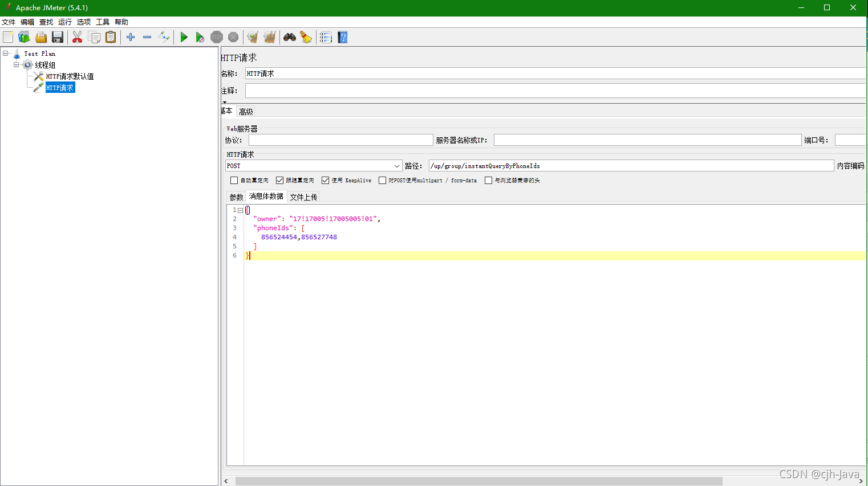Click the minus Collapse All icon
This screenshot has height=486, width=868.
(x=147, y=37)
